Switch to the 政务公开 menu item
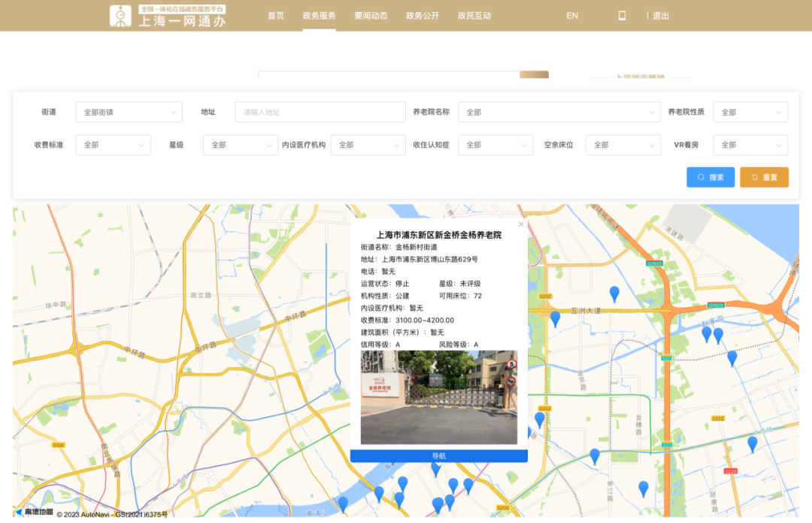 422,15
